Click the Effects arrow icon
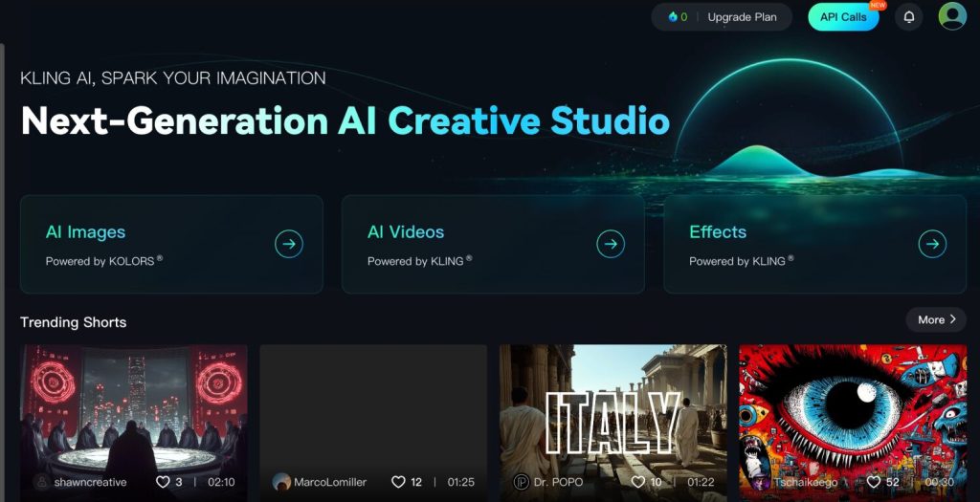This screenshot has height=502, width=980. pos(932,244)
